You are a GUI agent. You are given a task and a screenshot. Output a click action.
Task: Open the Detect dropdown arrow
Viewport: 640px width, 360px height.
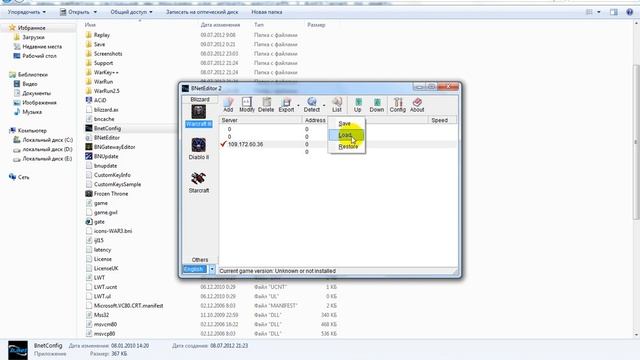[x=324, y=106]
